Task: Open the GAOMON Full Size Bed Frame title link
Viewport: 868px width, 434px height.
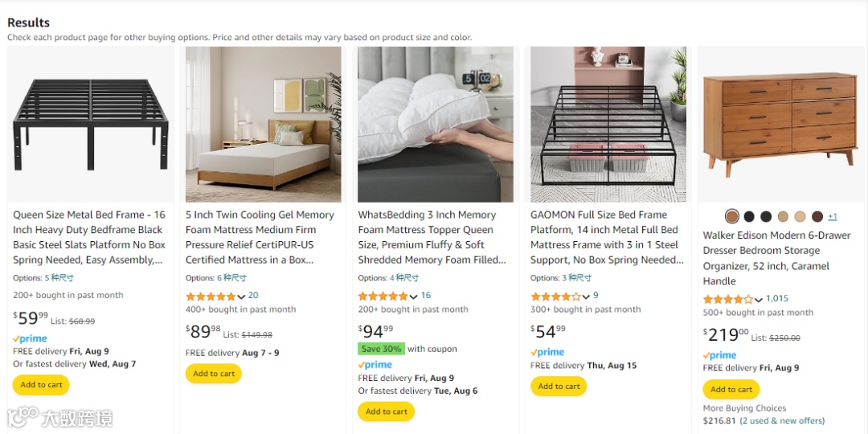Action: pos(604,237)
